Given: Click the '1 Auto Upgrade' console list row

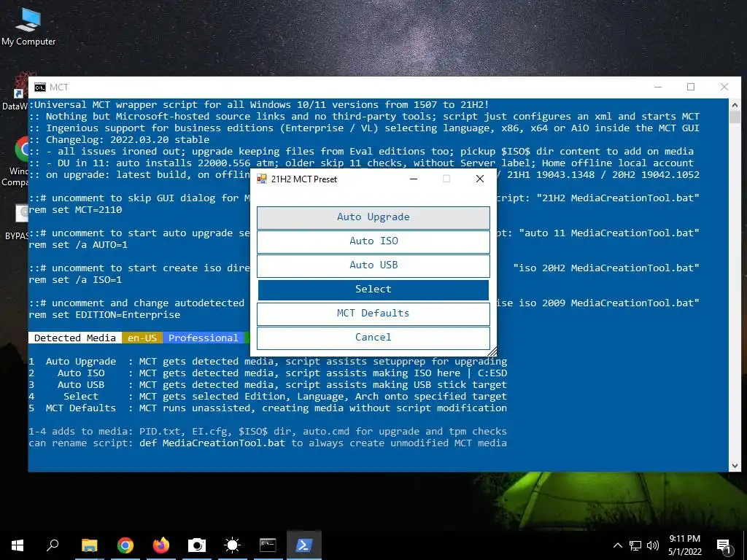Looking at the screenshot, I should (x=268, y=362).
